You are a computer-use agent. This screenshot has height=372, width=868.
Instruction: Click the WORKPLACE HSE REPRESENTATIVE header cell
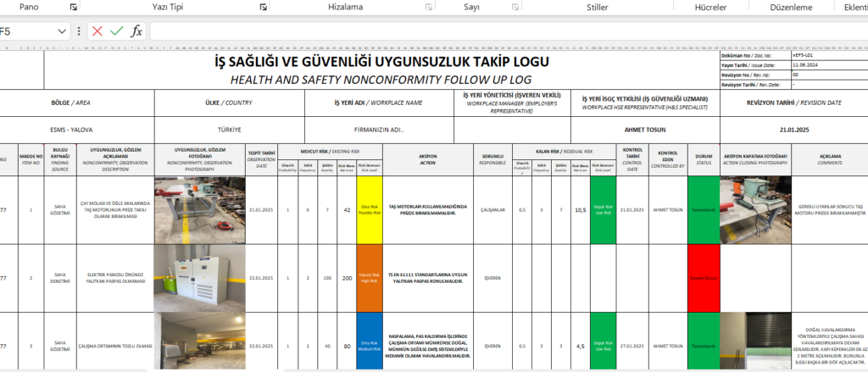click(x=645, y=103)
